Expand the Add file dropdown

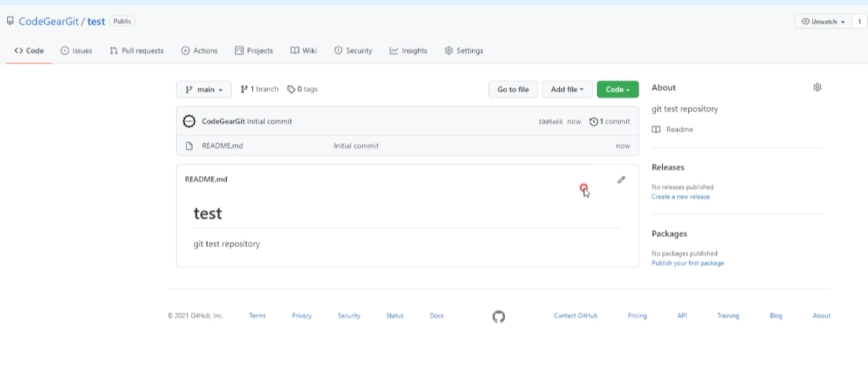pyautogui.click(x=567, y=89)
